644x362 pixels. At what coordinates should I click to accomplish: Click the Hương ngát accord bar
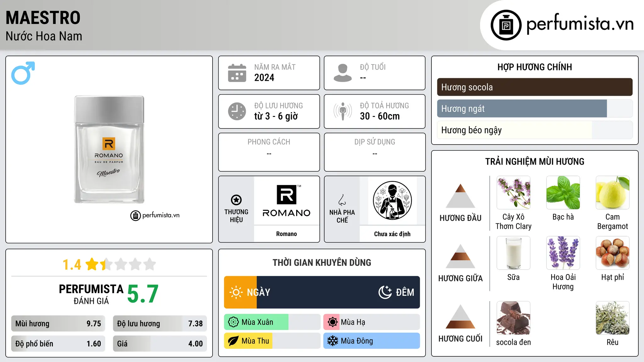pos(535,109)
